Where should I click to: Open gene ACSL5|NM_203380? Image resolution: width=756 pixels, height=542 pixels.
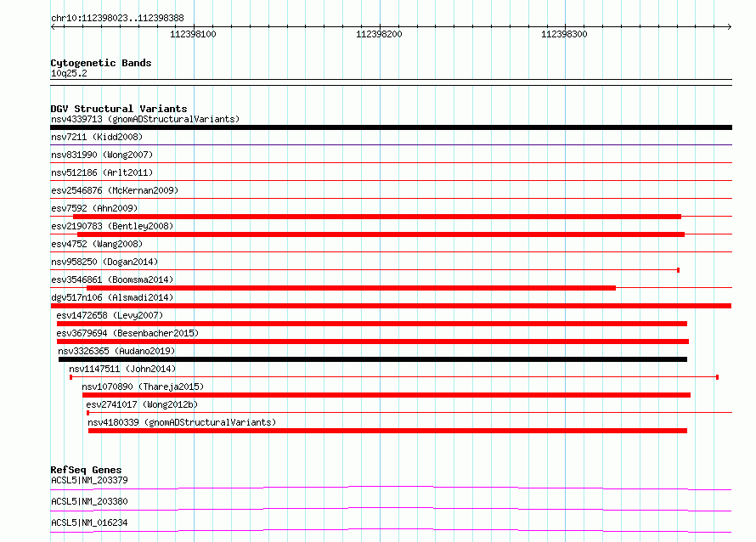coord(90,501)
